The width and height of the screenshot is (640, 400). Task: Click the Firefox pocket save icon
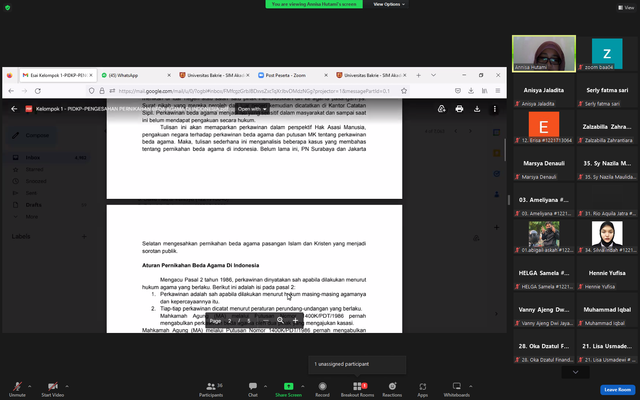[x=458, y=91]
